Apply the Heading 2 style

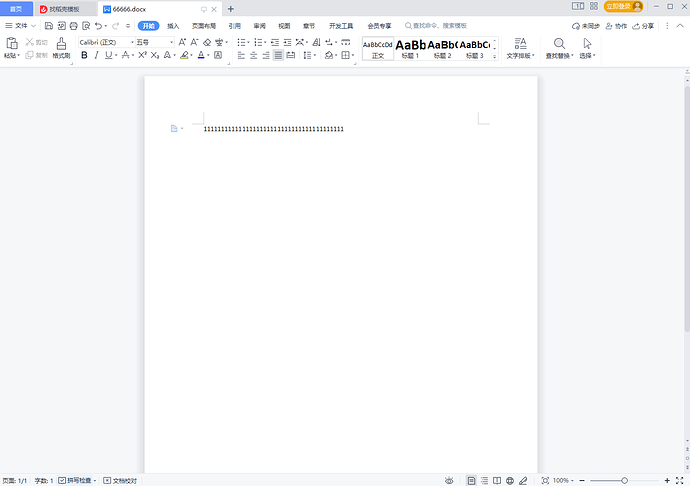442,48
